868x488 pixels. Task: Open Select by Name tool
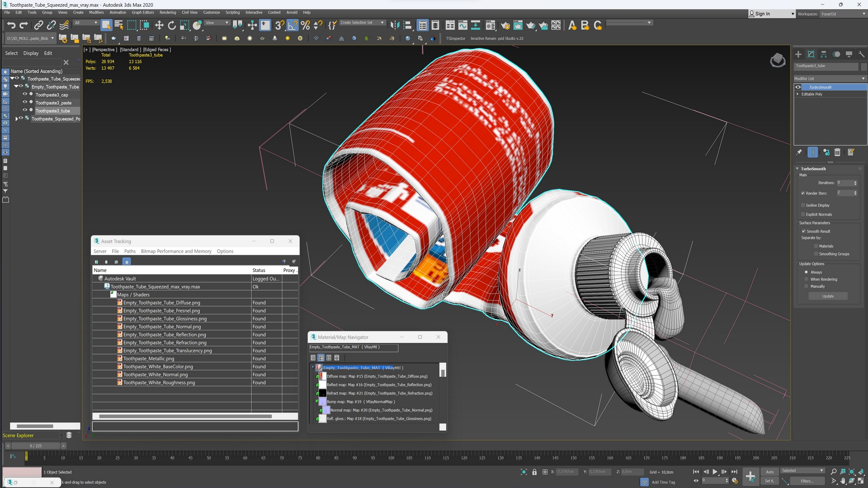tap(119, 25)
